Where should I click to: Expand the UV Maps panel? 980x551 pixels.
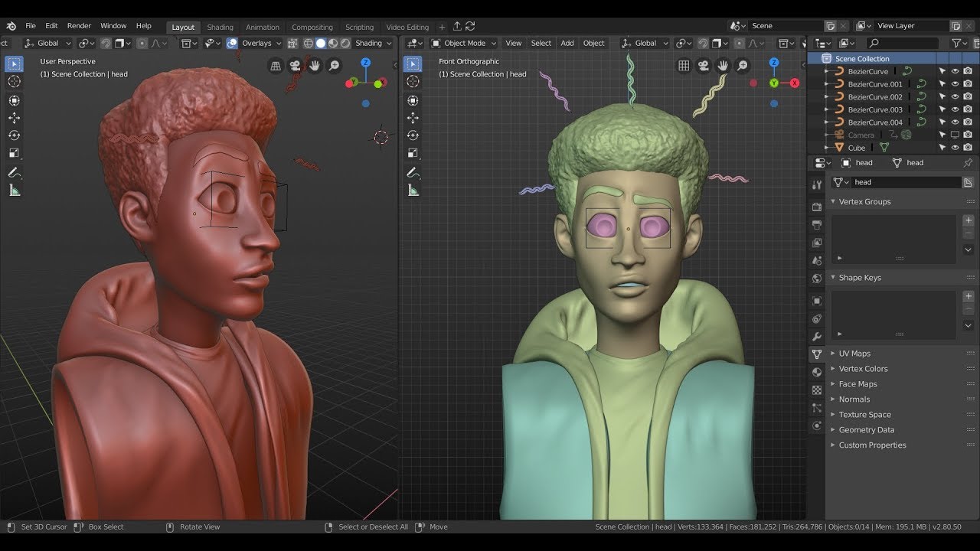tap(854, 354)
